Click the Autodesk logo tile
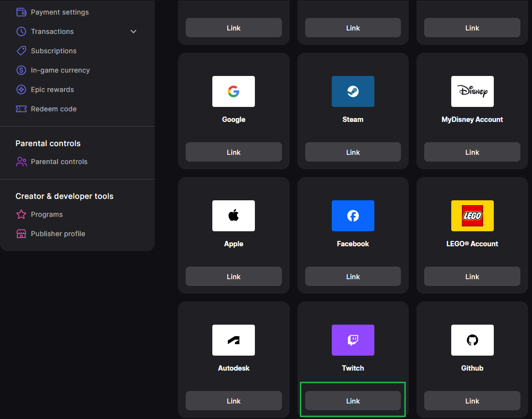Image resolution: width=532 pixels, height=419 pixels. pos(234,340)
